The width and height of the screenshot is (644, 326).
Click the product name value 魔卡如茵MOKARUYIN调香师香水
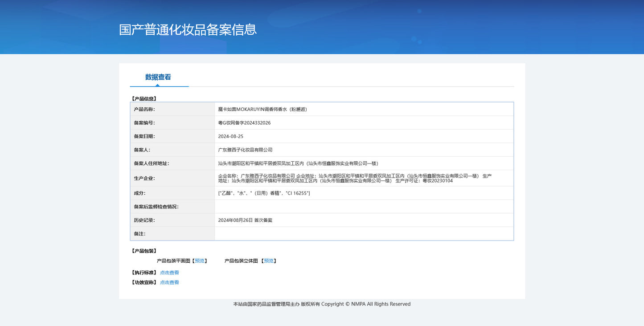click(263, 109)
